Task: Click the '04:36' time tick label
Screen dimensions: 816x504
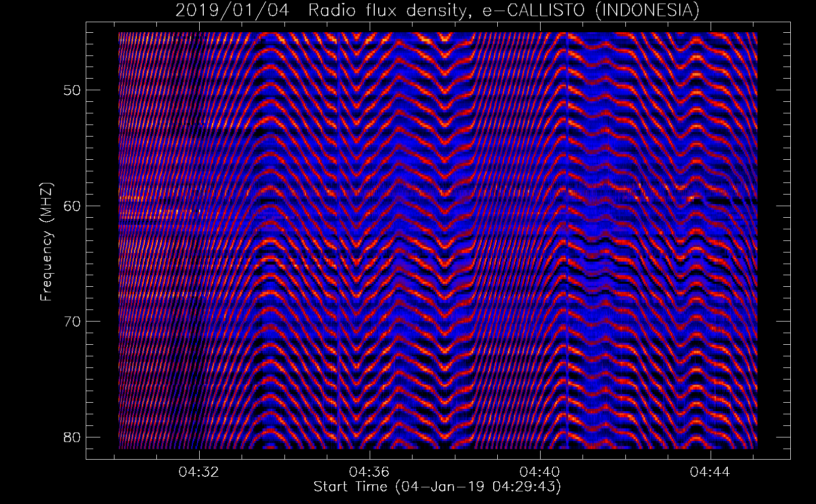Action: pos(370,472)
